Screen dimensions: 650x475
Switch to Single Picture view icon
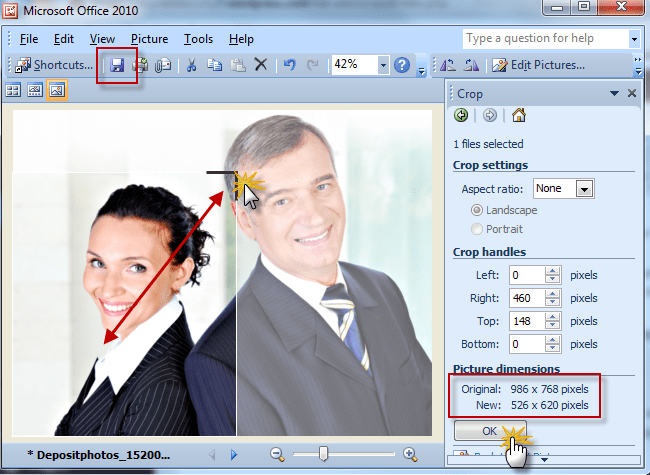[57, 90]
